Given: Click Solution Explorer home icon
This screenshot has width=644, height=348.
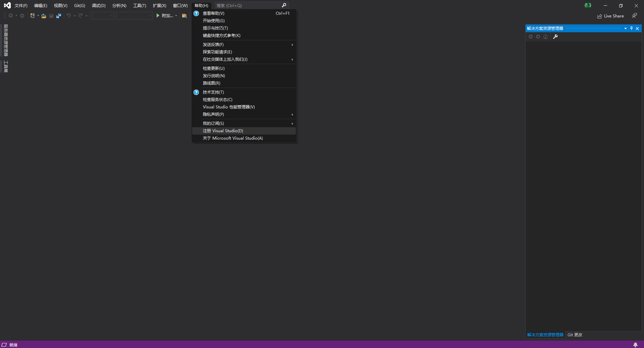Looking at the screenshot, I should click(x=545, y=37).
